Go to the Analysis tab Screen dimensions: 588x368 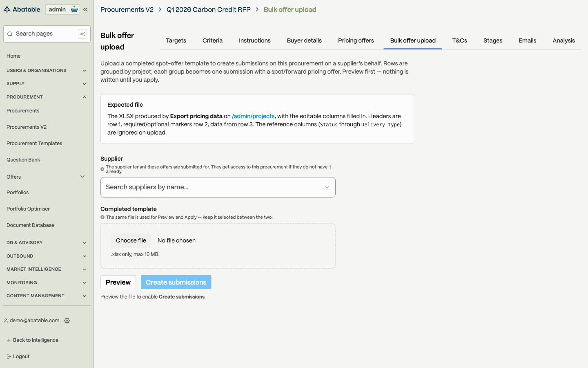[564, 40]
